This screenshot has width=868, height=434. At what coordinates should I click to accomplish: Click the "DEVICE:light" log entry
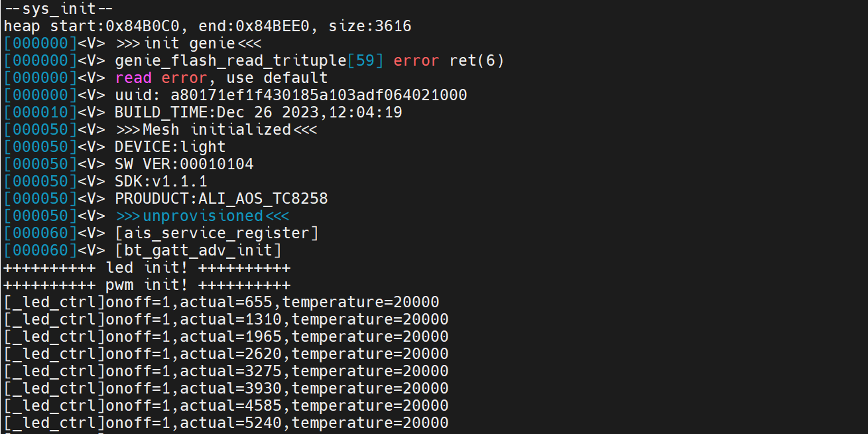click(x=170, y=147)
